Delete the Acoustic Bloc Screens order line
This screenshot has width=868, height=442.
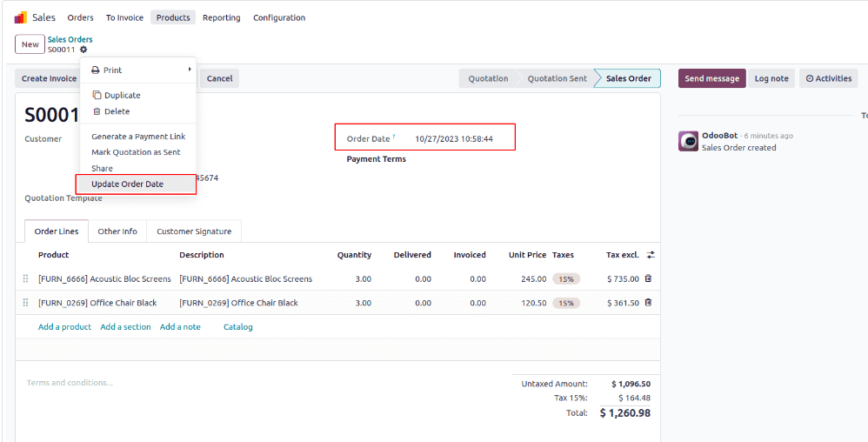tap(648, 278)
